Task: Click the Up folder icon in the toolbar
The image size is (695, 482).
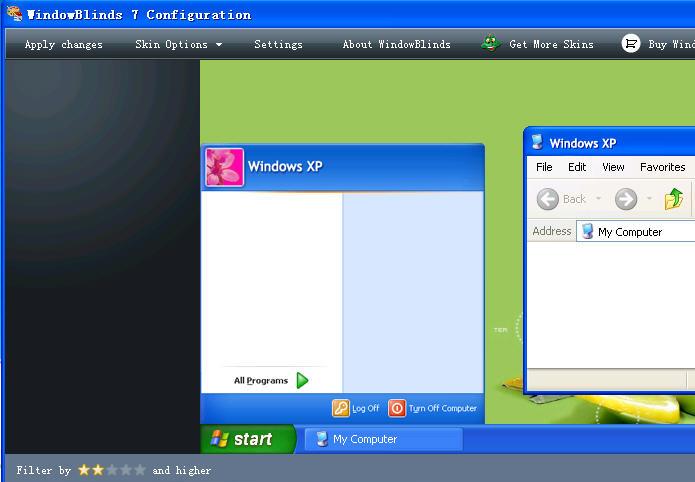Action: 675,199
